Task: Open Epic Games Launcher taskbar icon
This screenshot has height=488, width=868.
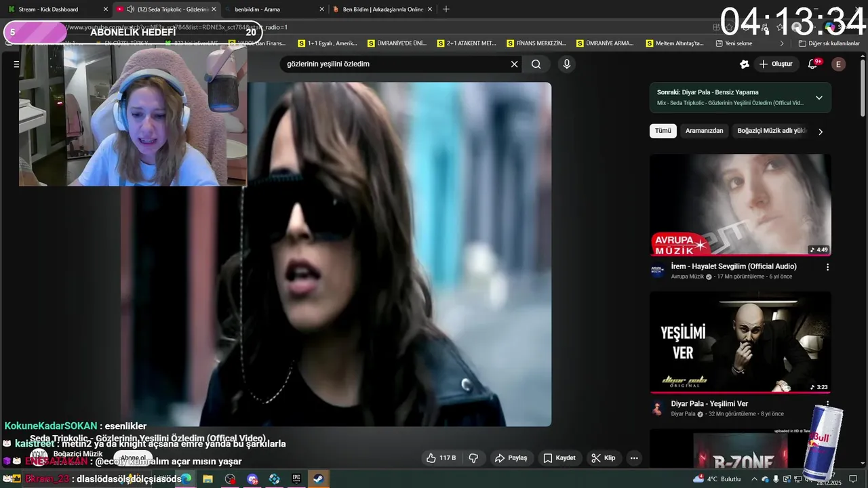Action: pyautogui.click(x=296, y=479)
